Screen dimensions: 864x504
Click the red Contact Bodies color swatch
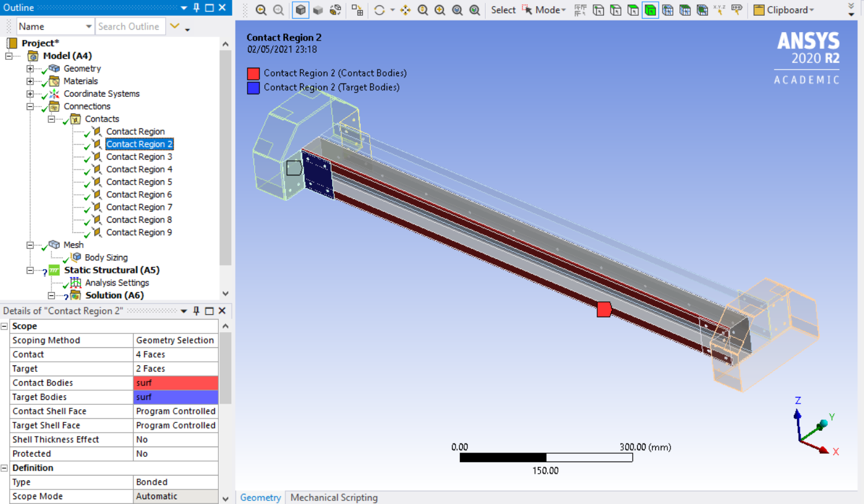click(175, 382)
